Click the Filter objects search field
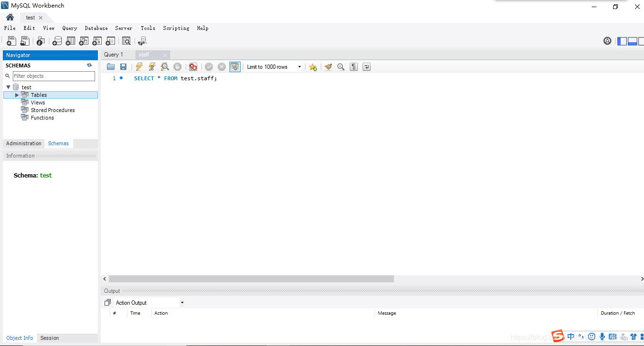 click(x=54, y=76)
